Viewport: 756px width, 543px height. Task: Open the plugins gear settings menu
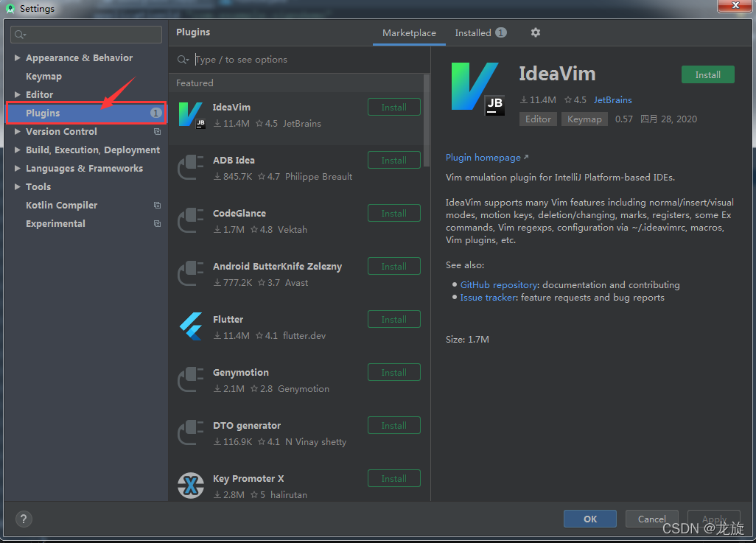pyautogui.click(x=535, y=32)
